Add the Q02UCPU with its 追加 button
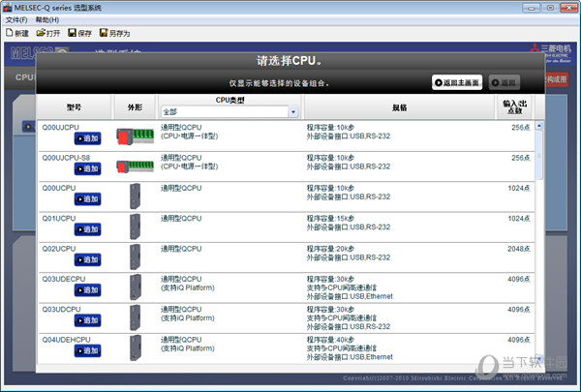 click(x=87, y=259)
